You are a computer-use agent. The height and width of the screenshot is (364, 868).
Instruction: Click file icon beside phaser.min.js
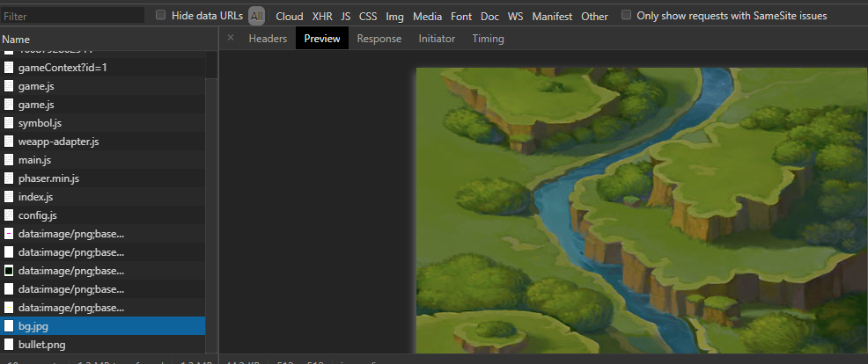(x=8, y=178)
